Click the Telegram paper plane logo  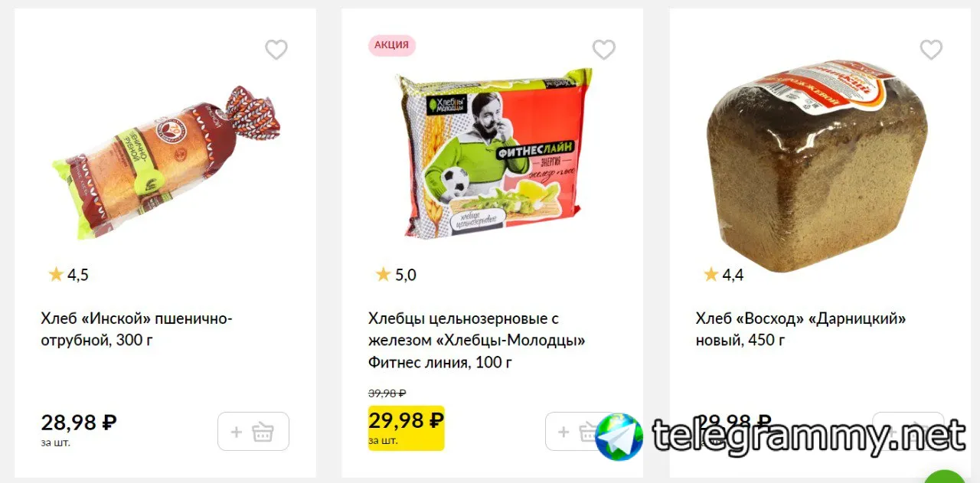click(x=619, y=437)
